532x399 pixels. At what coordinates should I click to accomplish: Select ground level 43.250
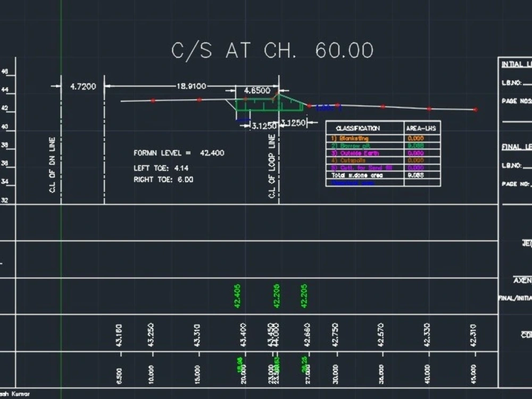pos(151,335)
